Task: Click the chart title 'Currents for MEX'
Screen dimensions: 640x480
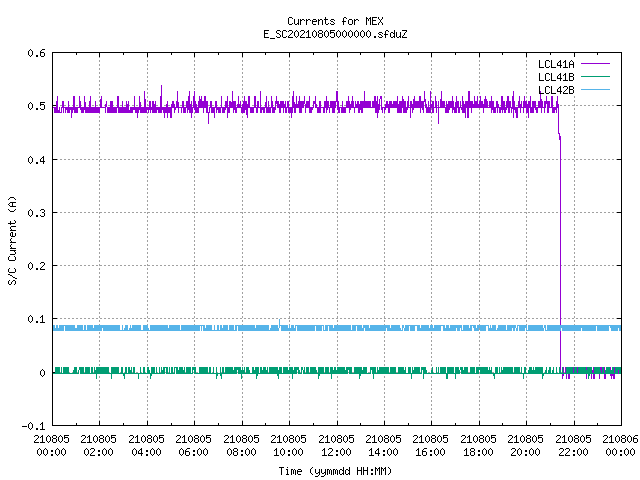Action: (x=335, y=21)
